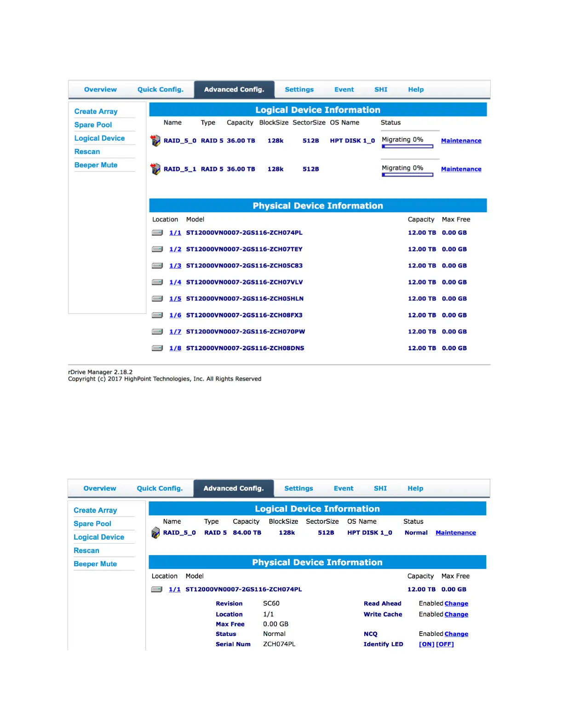This screenshot has height=728, width=563.
Task: Click Create Array in second screenshot sidebar
Action: click(x=95, y=511)
